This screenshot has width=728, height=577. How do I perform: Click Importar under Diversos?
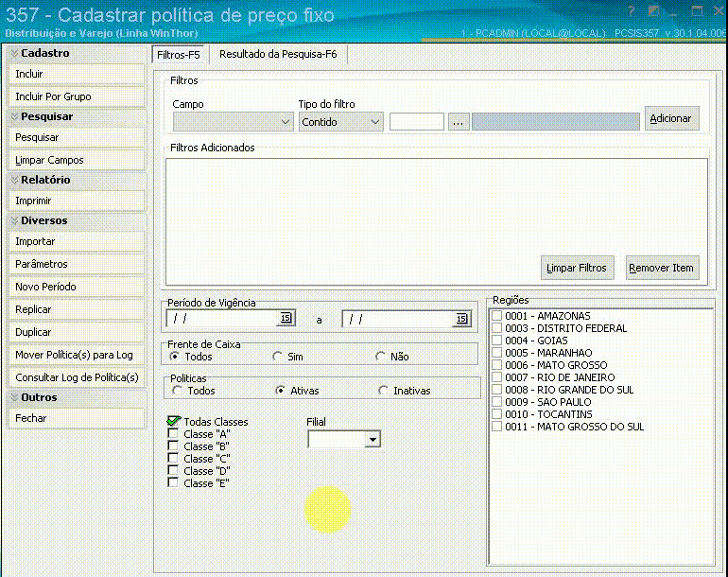77,241
